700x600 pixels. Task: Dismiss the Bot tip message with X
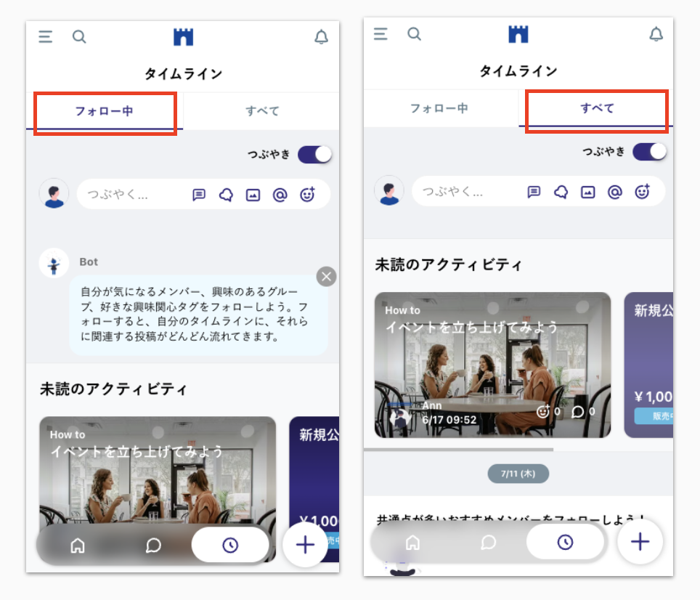click(x=327, y=276)
